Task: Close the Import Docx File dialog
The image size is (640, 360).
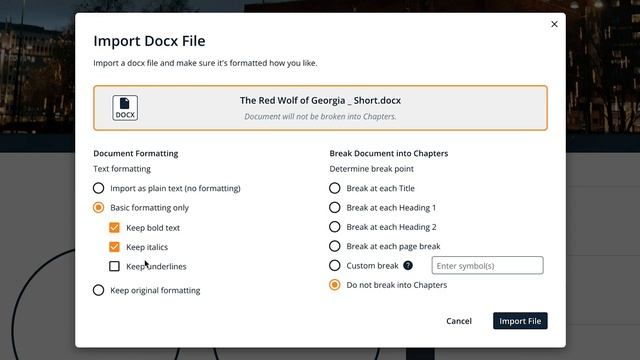Action: tap(554, 24)
